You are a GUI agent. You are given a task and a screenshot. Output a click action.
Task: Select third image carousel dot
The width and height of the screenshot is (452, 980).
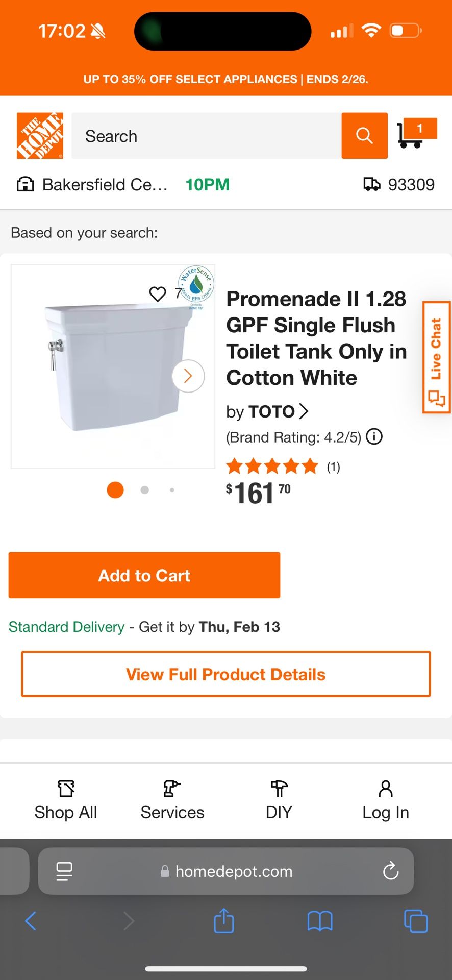point(172,490)
